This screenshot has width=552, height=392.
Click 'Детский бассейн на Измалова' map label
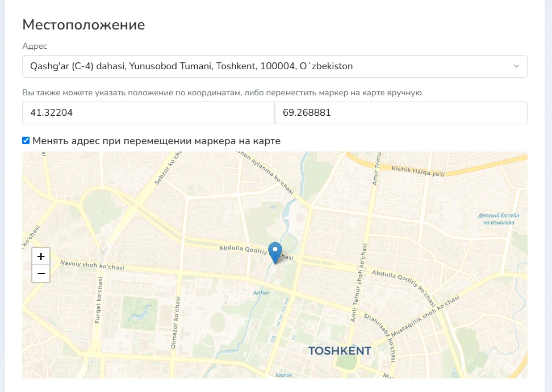click(499, 219)
